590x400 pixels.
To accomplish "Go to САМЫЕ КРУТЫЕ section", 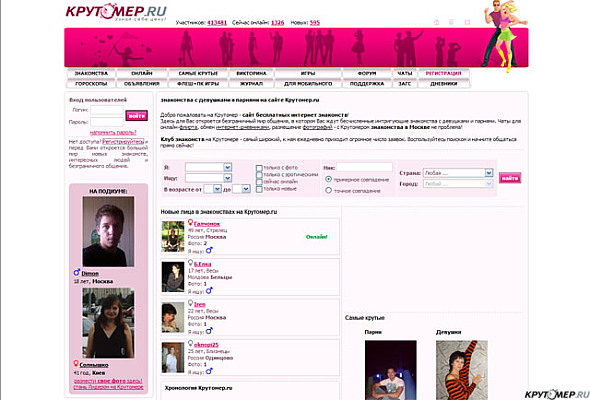I will [198, 73].
